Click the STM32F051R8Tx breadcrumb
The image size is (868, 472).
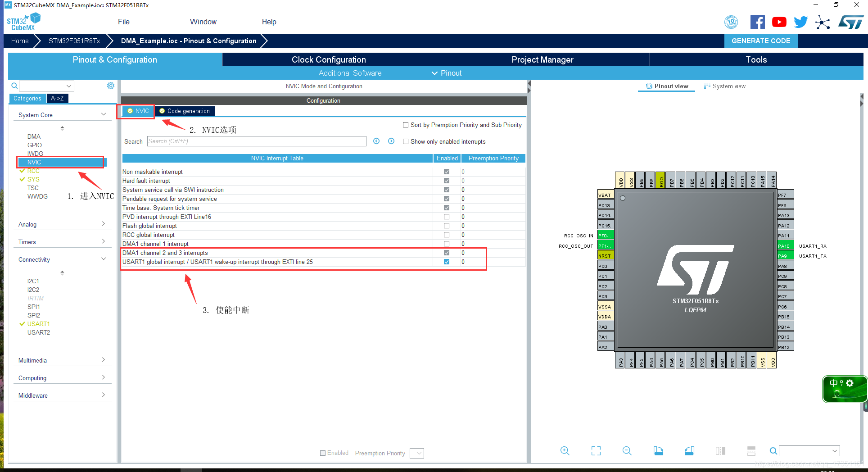74,41
